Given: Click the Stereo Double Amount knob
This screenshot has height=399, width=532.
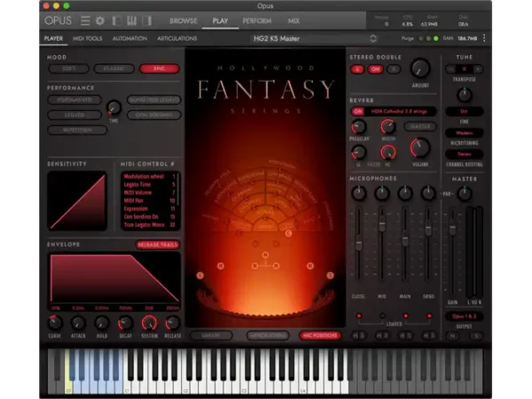Looking at the screenshot, I should tap(420, 68).
